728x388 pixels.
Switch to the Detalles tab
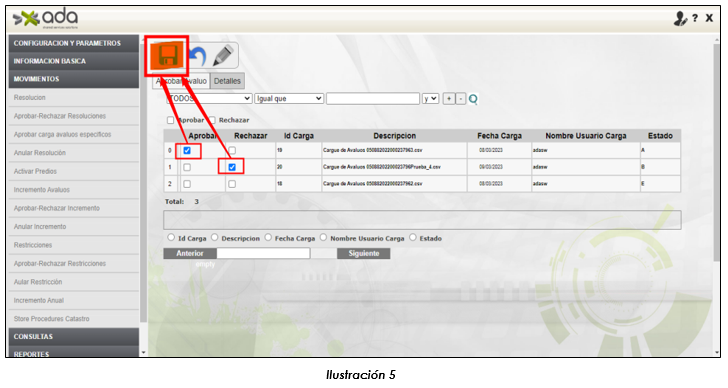coord(227,81)
